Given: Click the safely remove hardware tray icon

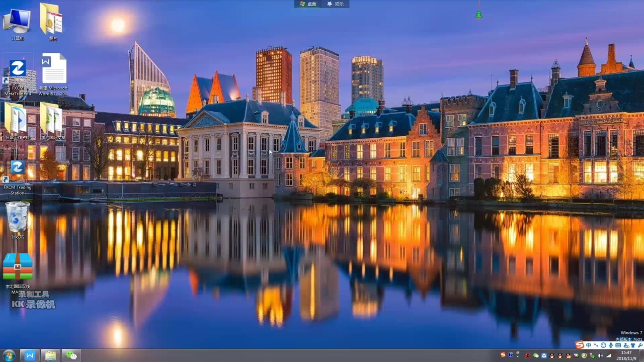Looking at the screenshot, I should (592, 355).
